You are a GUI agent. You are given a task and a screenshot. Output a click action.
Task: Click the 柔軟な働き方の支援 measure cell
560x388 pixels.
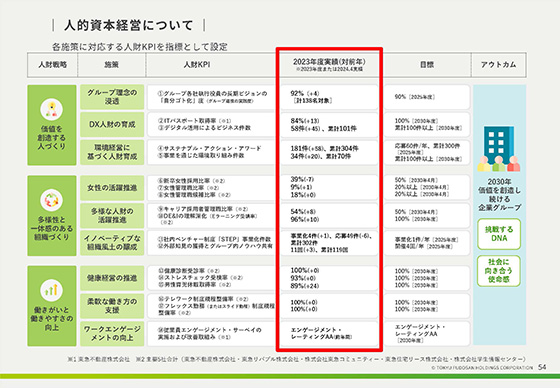[x=112, y=306]
